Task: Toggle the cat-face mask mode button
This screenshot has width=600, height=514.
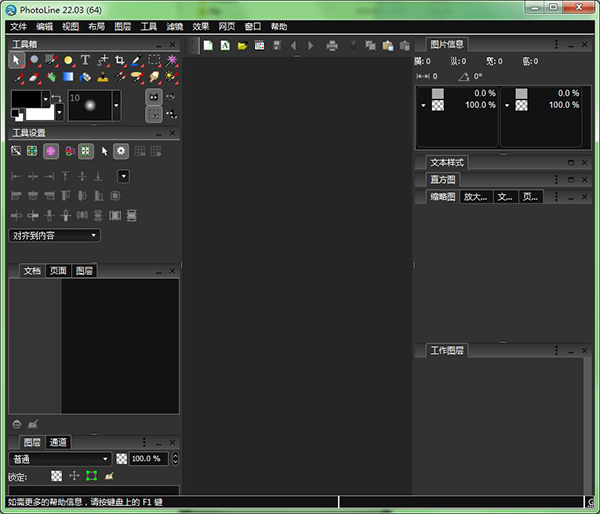Action: 154,97
